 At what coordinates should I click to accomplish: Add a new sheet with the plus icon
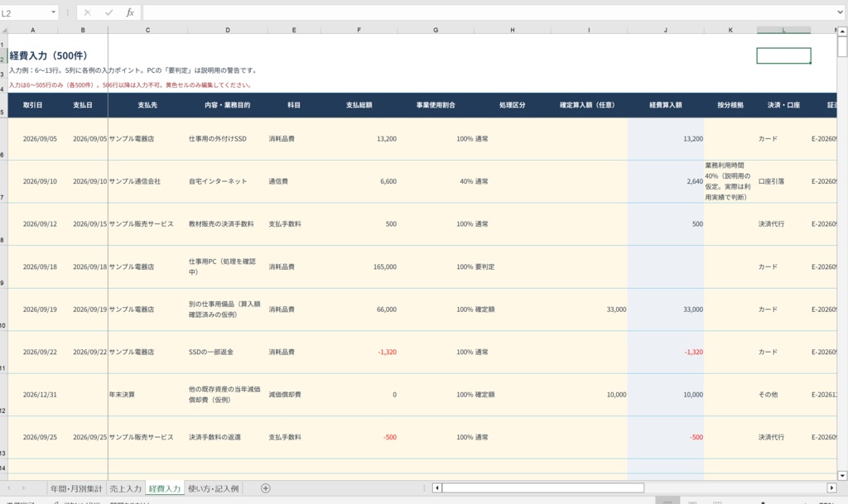(x=266, y=488)
